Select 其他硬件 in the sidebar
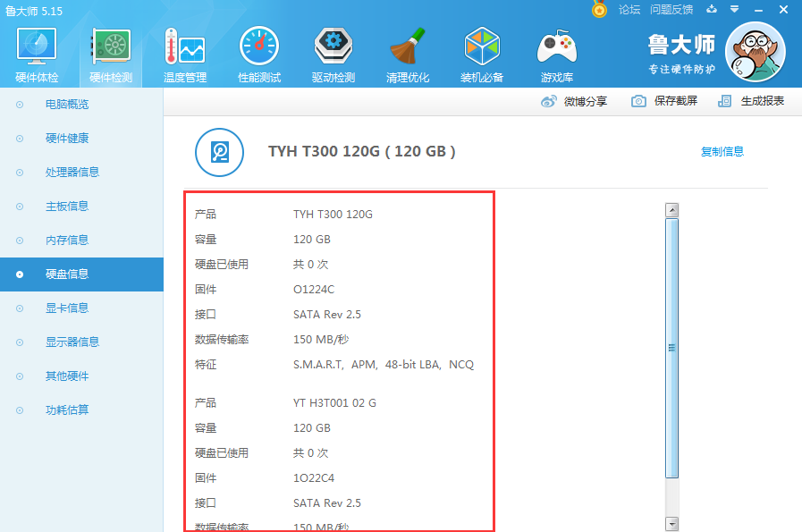Viewport: 802px width, 532px height. click(x=81, y=376)
